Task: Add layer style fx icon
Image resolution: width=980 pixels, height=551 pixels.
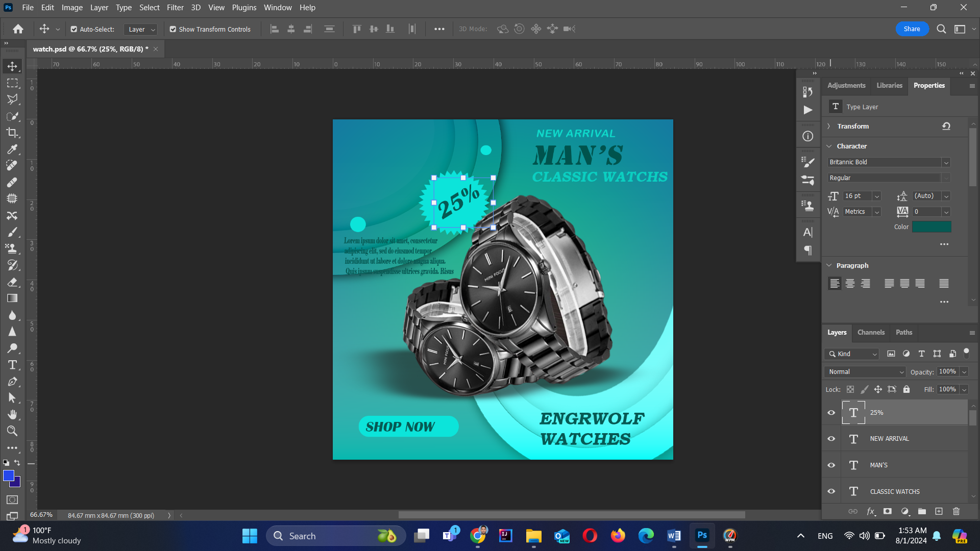Action: coord(871,511)
